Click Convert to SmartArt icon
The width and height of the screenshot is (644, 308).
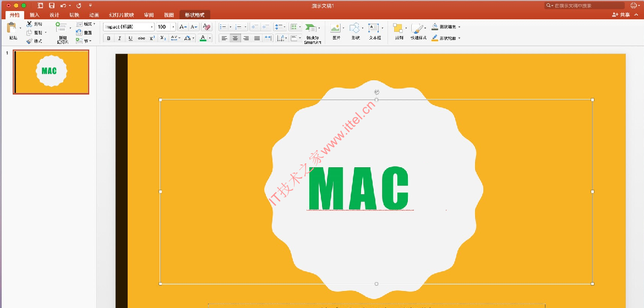(312, 29)
